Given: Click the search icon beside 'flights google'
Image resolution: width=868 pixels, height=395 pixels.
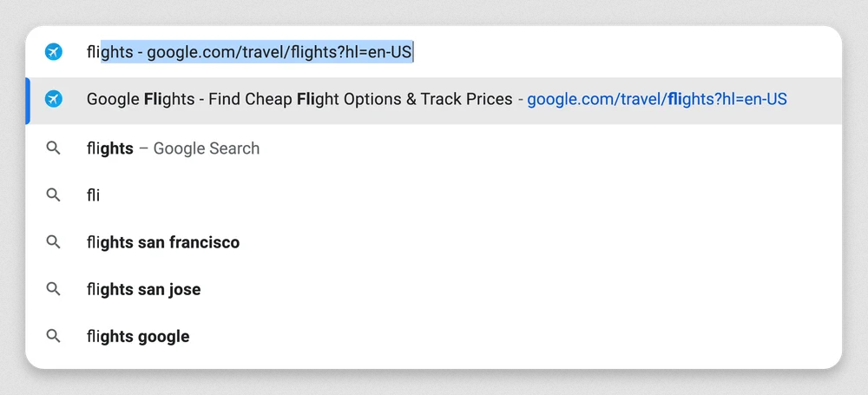Looking at the screenshot, I should pyautogui.click(x=53, y=336).
